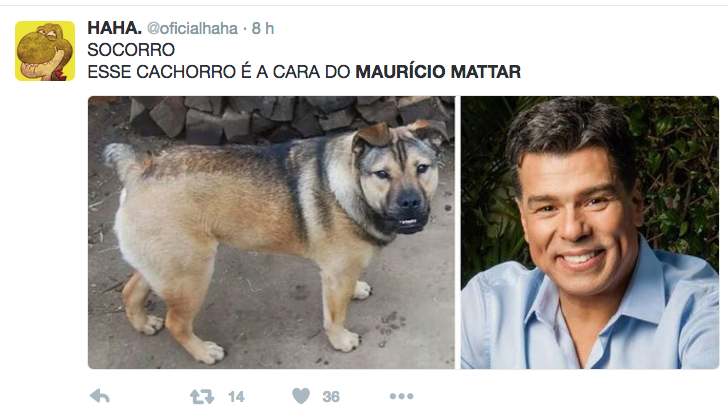
Task: Click the like count 36
Action: (x=331, y=397)
